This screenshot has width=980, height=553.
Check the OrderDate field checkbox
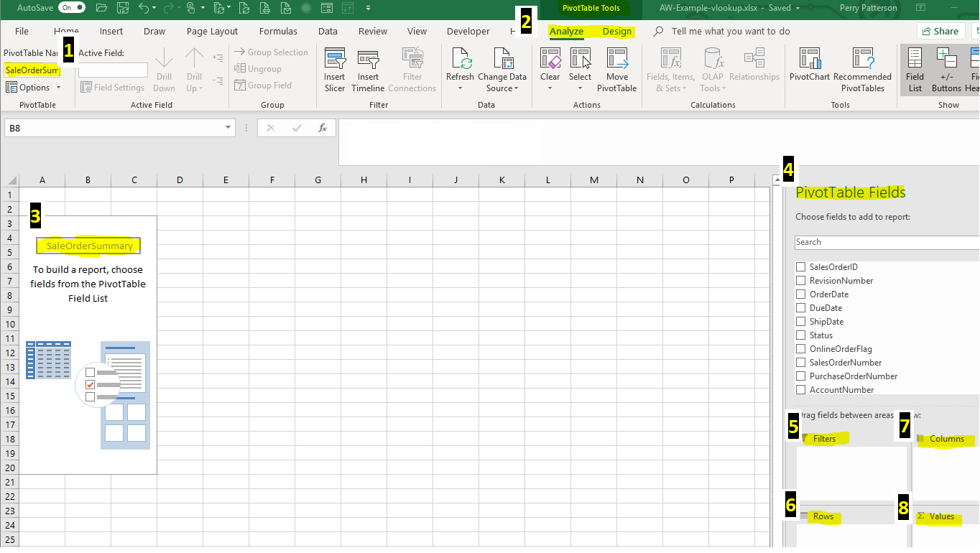pos(800,294)
